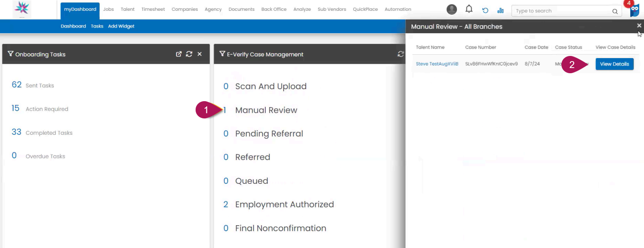Remove the Onboarding Tasks widget

(x=199, y=54)
